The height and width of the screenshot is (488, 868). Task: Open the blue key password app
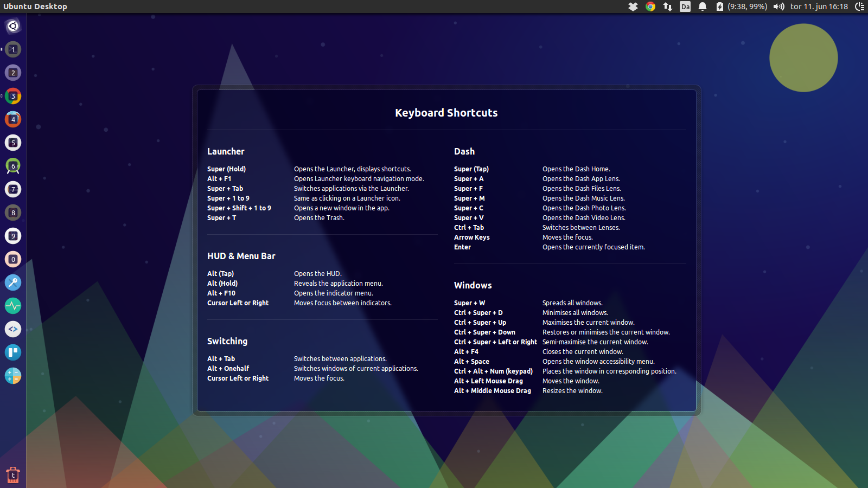tap(13, 282)
